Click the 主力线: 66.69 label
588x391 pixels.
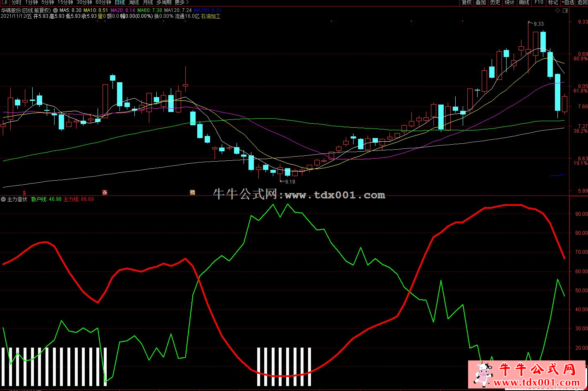(79, 199)
